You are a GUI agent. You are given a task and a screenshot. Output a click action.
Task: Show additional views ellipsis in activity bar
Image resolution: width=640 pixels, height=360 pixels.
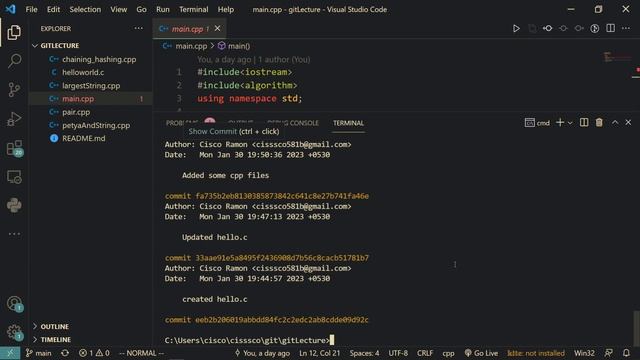pyautogui.click(x=14, y=234)
